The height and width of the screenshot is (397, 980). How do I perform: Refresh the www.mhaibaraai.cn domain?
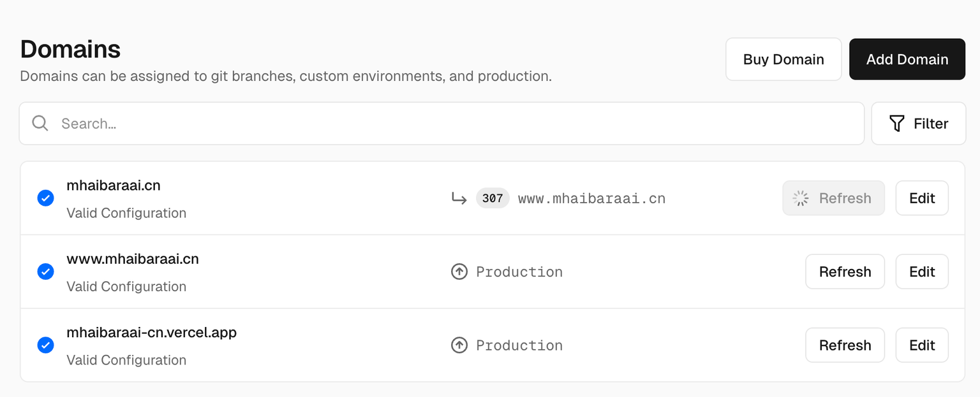coord(844,272)
